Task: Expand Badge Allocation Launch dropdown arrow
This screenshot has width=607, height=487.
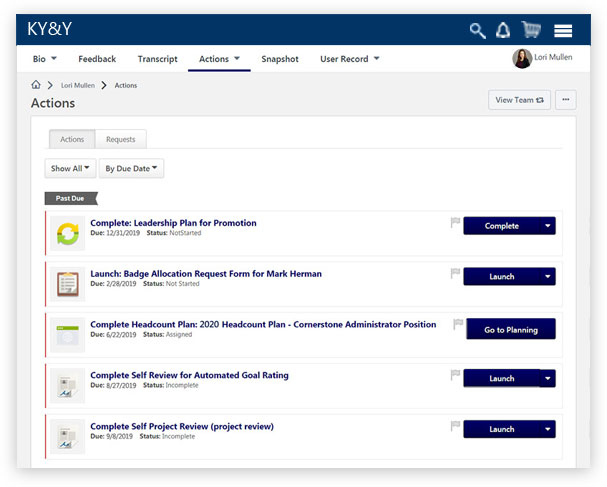Action: (547, 276)
